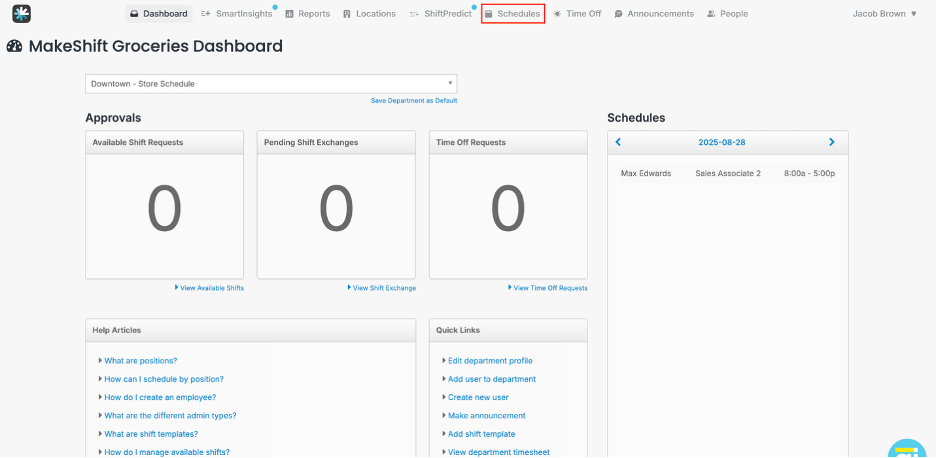Open SmartInsights from navigation bar

pyautogui.click(x=236, y=14)
